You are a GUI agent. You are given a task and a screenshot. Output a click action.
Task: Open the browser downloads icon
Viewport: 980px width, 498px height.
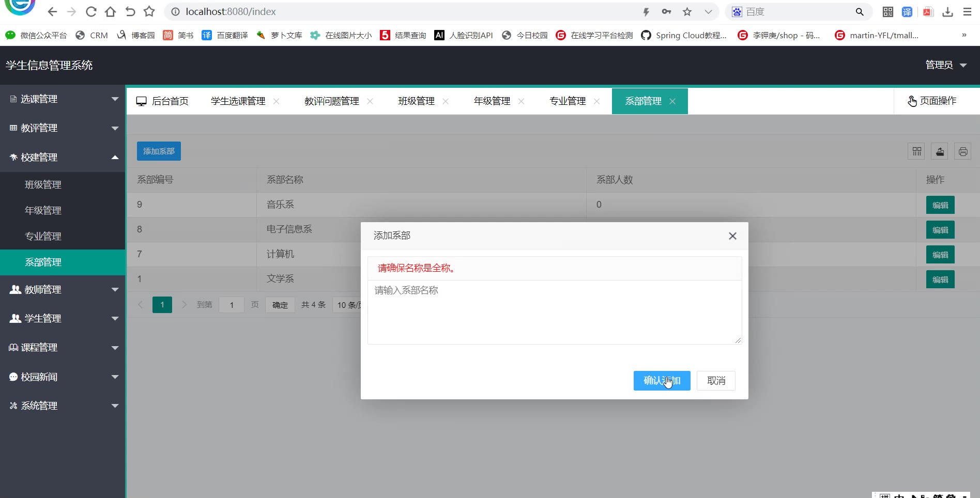coord(947,11)
